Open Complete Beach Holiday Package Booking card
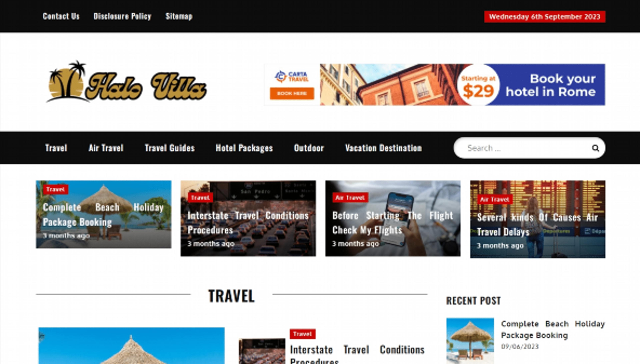The height and width of the screenshot is (364, 640). point(103,214)
